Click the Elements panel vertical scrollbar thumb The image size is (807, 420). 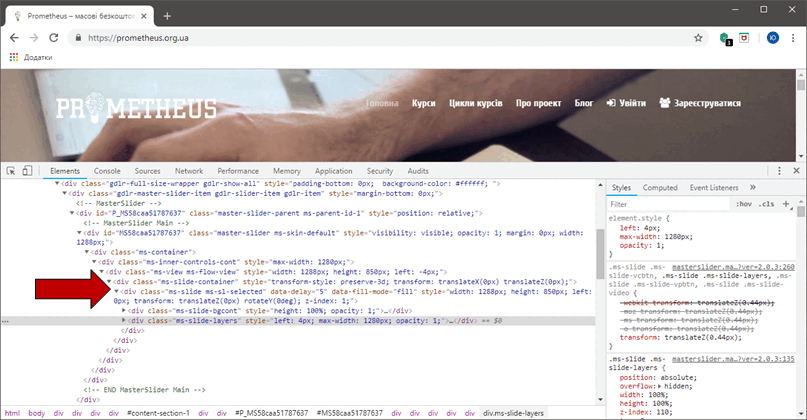pos(600,253)
